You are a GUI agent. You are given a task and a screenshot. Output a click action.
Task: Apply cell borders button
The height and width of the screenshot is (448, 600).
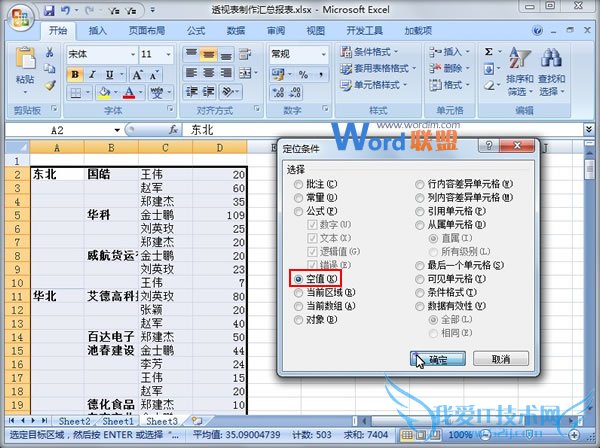[76, 93]
